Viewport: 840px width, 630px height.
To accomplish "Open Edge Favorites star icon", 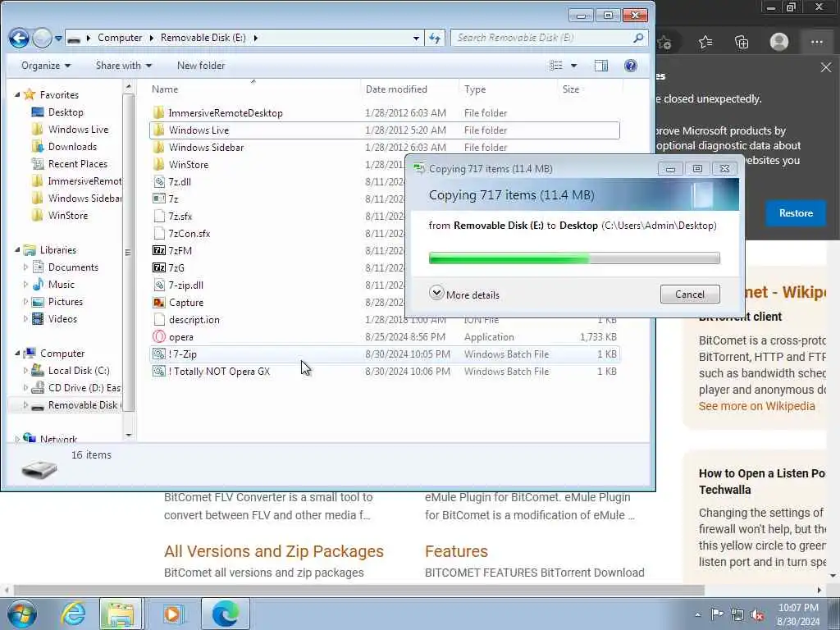I will click(x=705, y=42).
